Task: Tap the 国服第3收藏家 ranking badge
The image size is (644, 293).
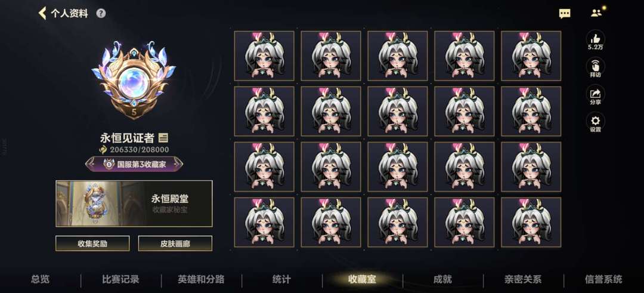Action: 134,164
